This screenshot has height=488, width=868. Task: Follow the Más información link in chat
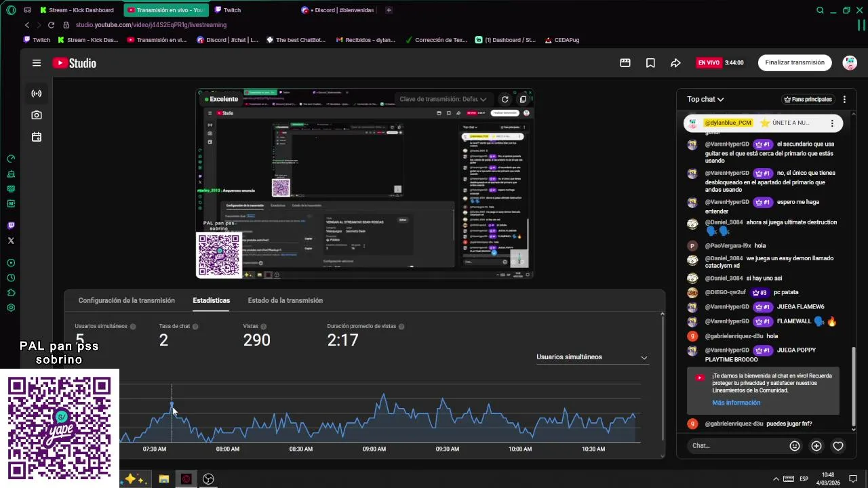(736, 403)
